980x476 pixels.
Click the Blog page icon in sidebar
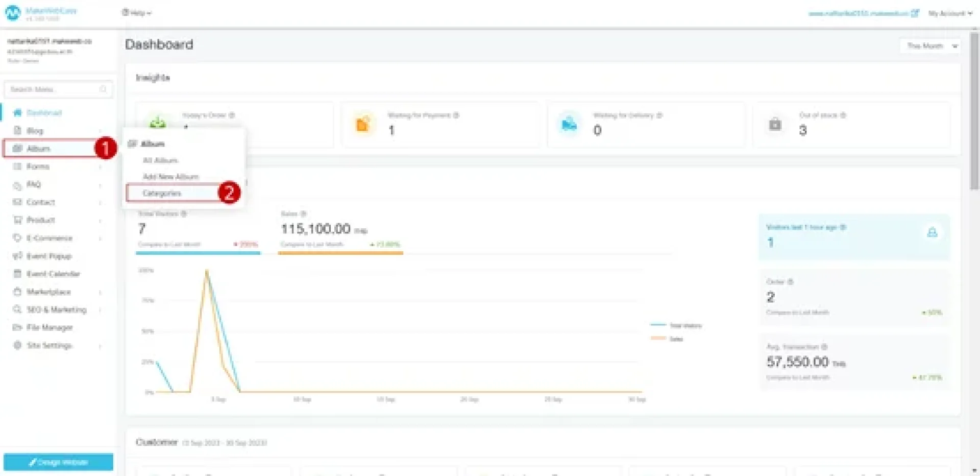(x=17, y=131)
